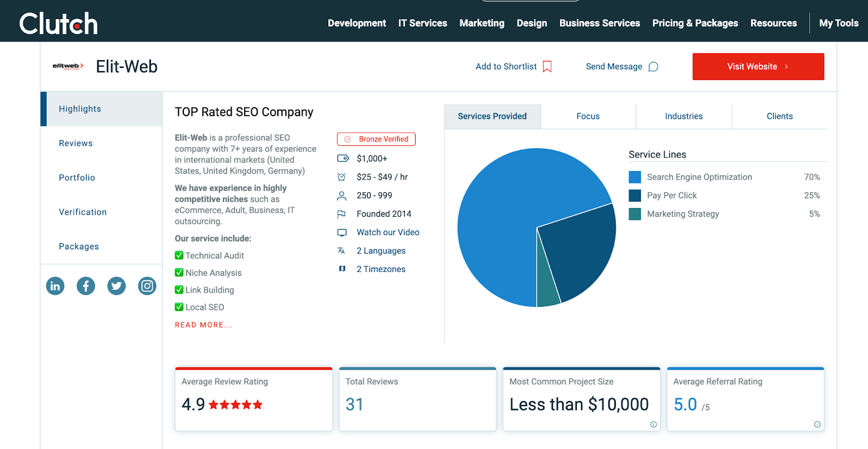868x449 pixels.
Task: Click the red review rating stars
Action: pyautogui.click(x=235, y=404)
